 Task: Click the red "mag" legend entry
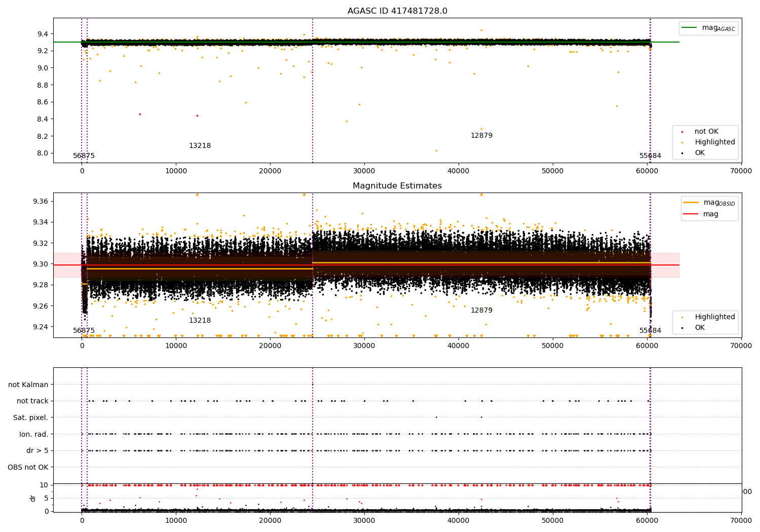coord(710,214)
